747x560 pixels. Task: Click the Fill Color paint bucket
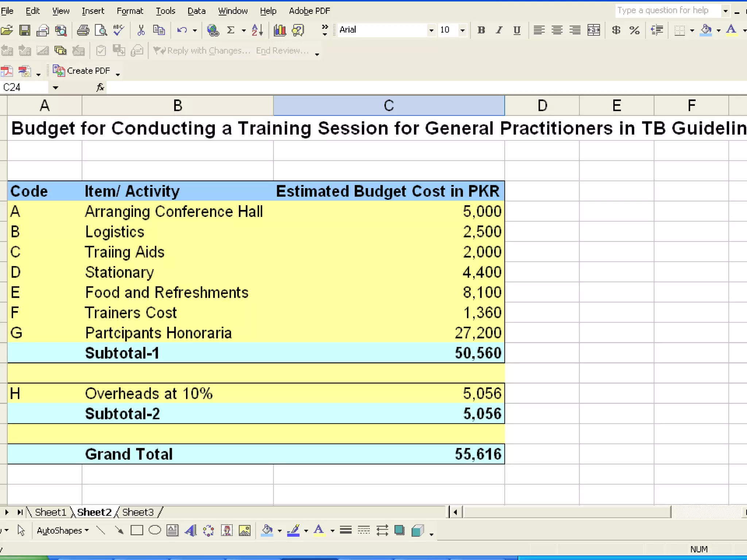click(706, 30)
